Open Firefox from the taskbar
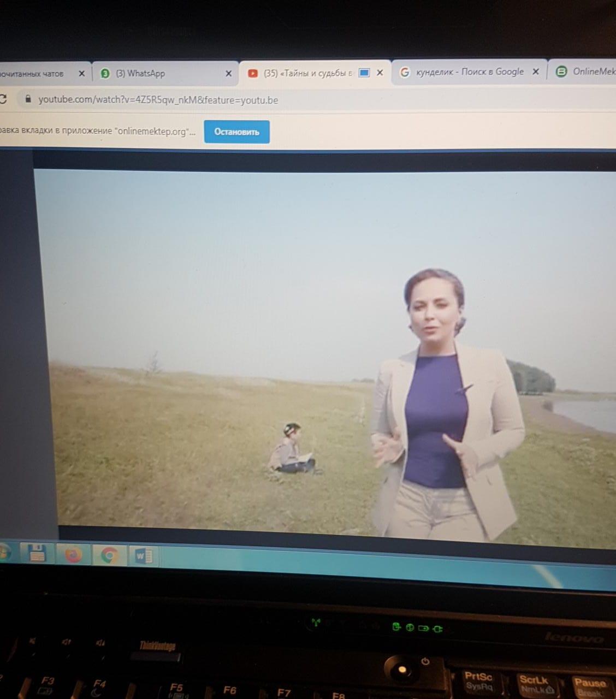 73,555
